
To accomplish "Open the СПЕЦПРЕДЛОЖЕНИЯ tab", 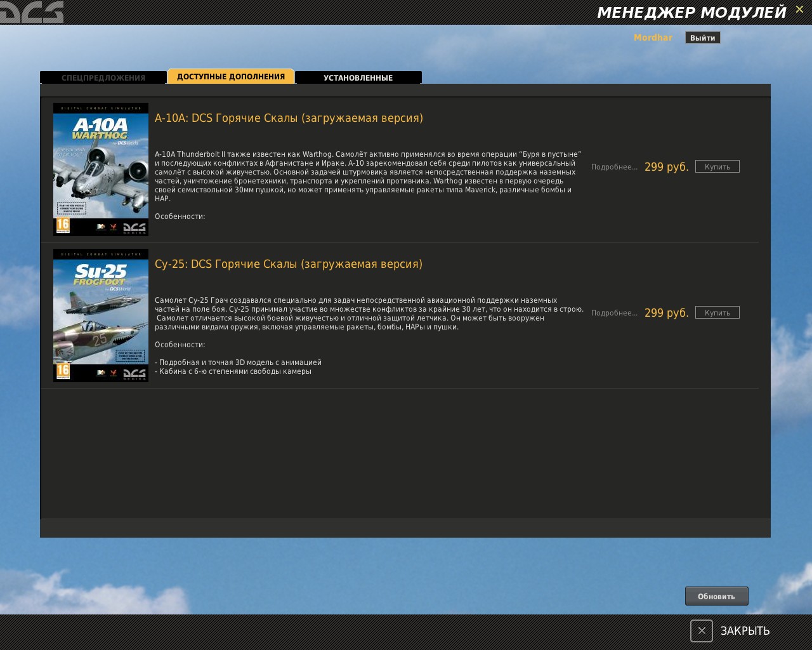I will click(103, 77).
